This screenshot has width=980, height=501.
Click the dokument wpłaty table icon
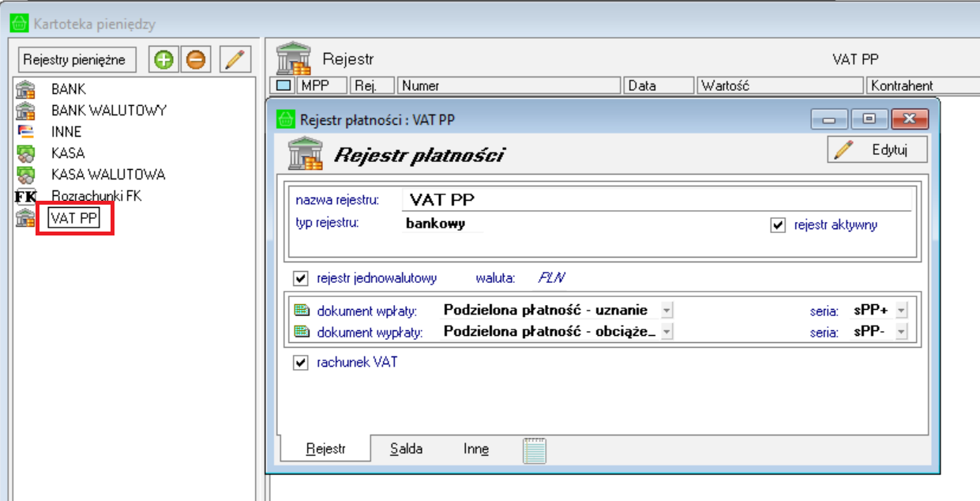[x=302, y=310]
